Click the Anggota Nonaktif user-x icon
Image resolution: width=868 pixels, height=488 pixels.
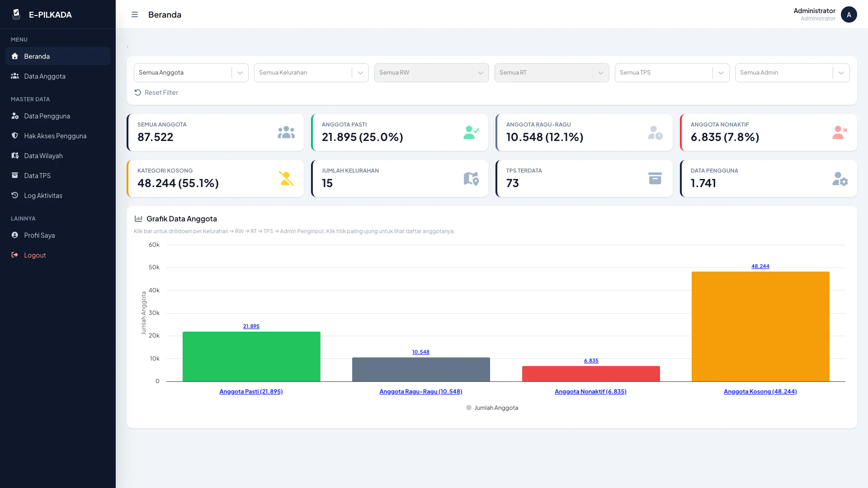pyautogui.click(x=840, y=132)
